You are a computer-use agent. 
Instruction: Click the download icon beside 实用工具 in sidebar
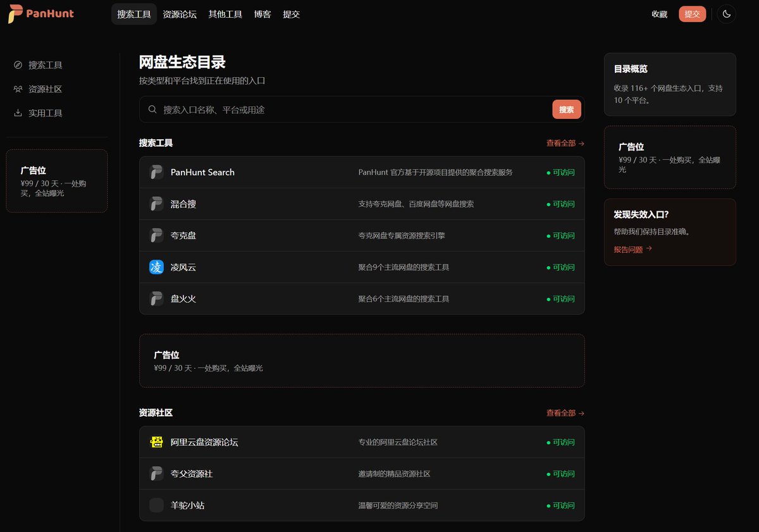[x=18, y=113]
